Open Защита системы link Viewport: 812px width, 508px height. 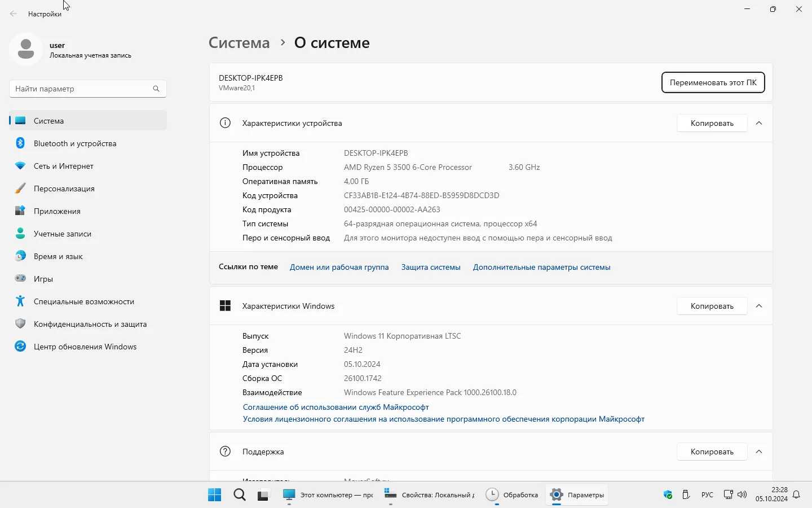point(431,267)
